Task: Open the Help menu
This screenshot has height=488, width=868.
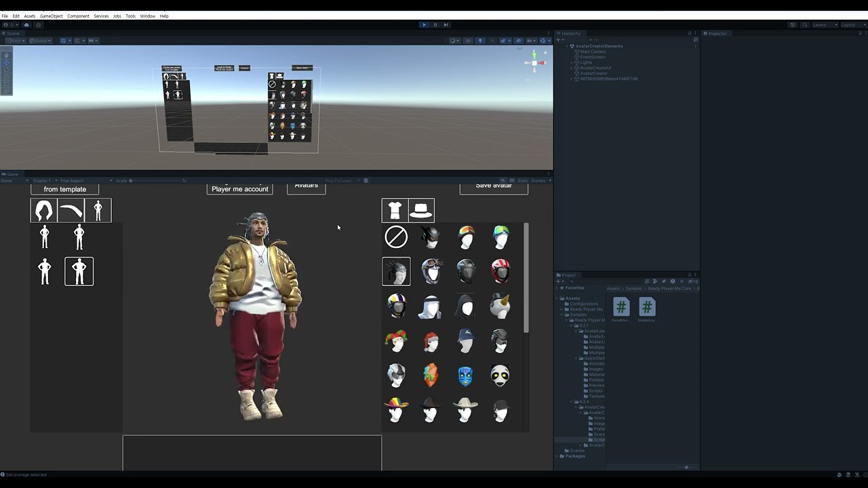Action: (164, 16)
